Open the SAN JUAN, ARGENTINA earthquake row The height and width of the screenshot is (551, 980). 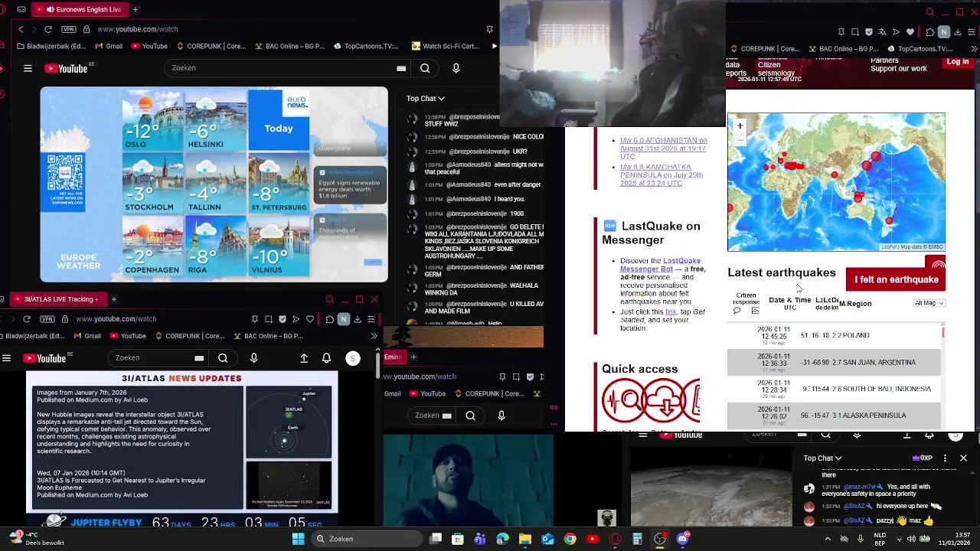834,362
